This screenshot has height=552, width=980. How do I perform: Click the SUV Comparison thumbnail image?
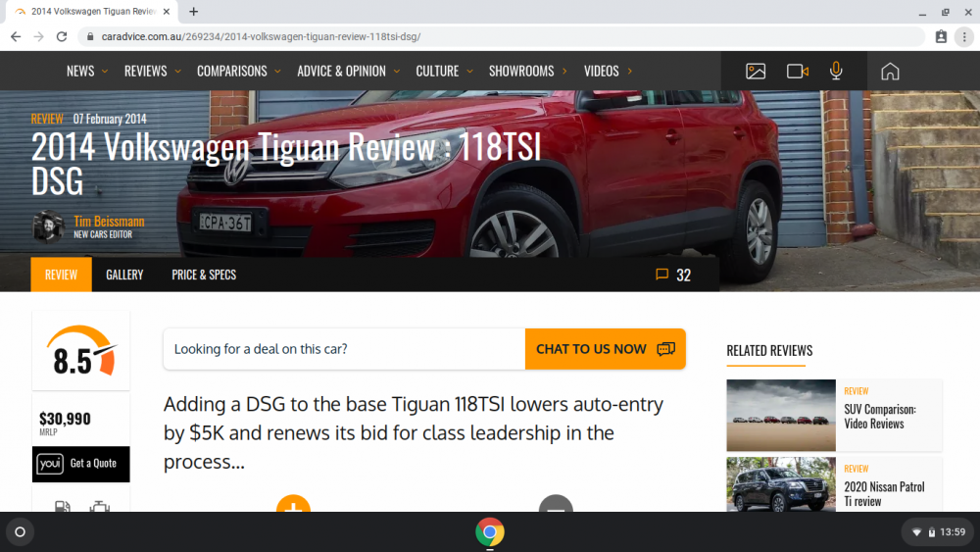pos(781,415)
